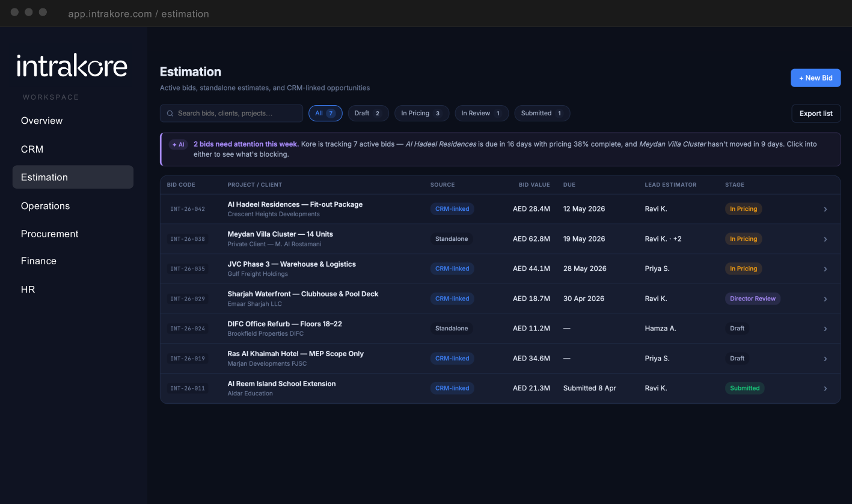Filter bids by In Review

point(482,114)
